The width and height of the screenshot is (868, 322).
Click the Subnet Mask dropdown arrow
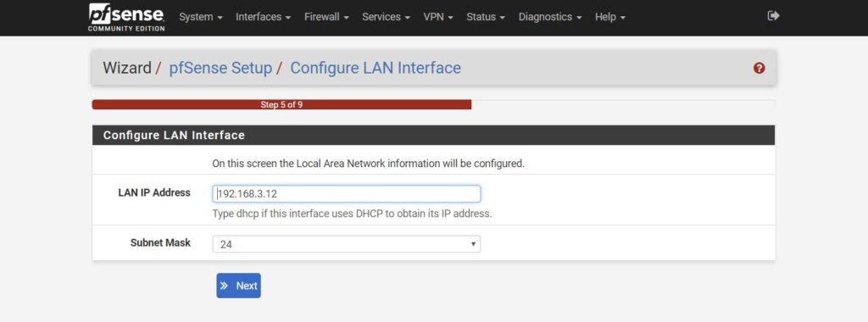[473, 244]
